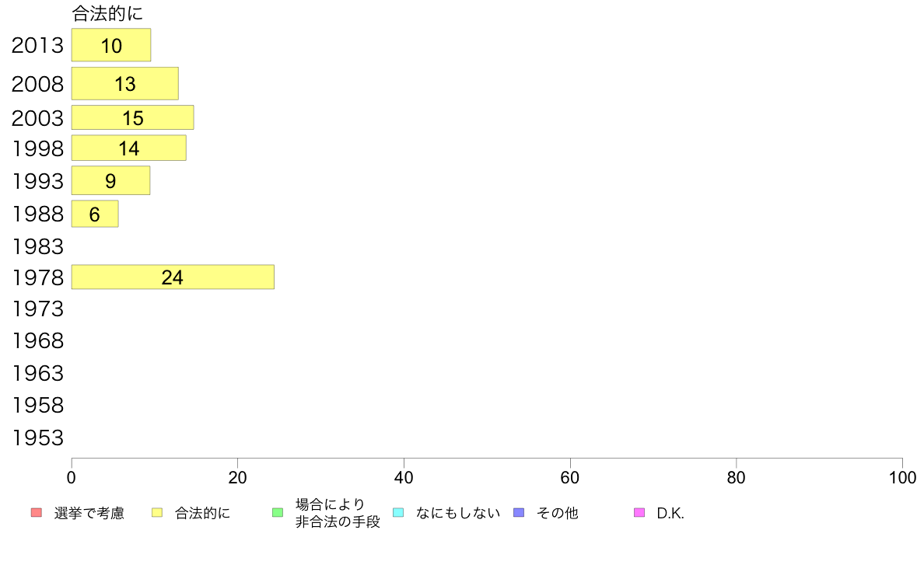Image resolution: width=924 pixels, height=572 pixels.
Task: Select the 1993 bar showing 9
Action: pyautogui.click(x=110, y=180)
